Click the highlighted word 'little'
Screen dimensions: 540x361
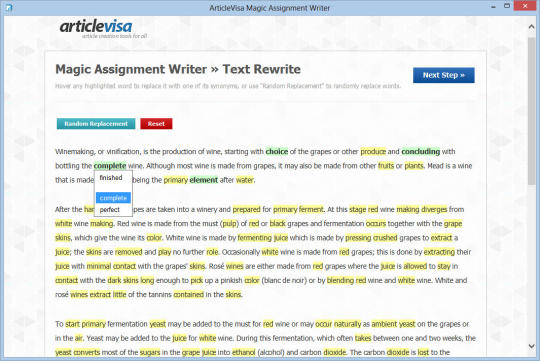click(120, 294)
